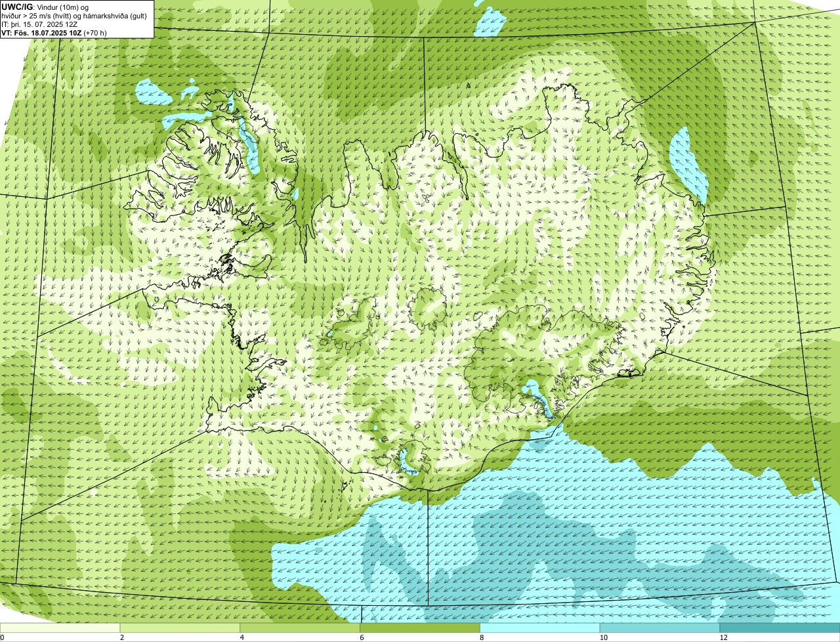Click the "UWC/IG: Vindur (10m) og" title line
840x642 pixels.
point(45,6)
